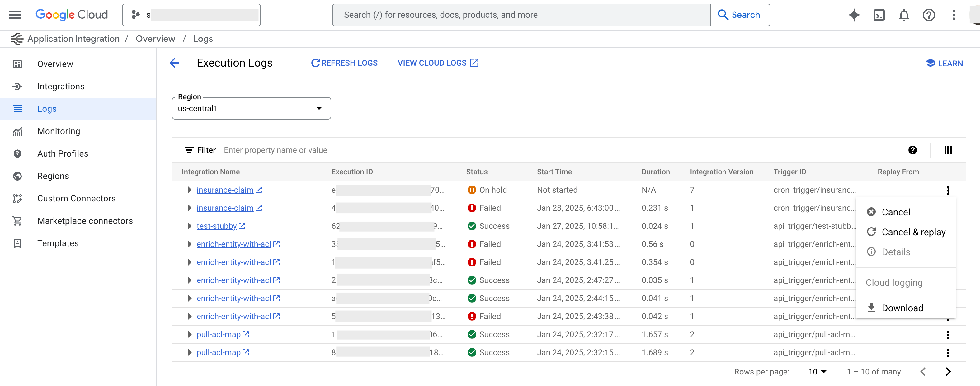Click the back navigation arrow icon
Viewport: 980px width, 386px height.
click(174, 63)
